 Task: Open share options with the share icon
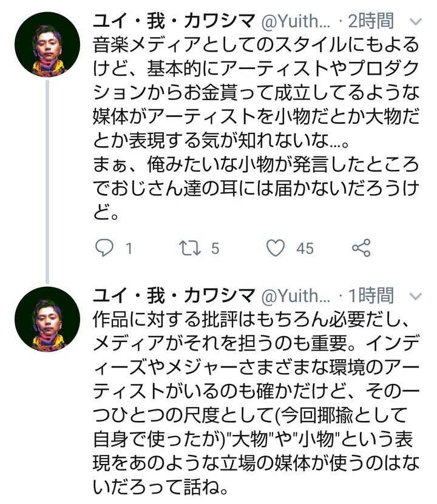tap(361, 248)
